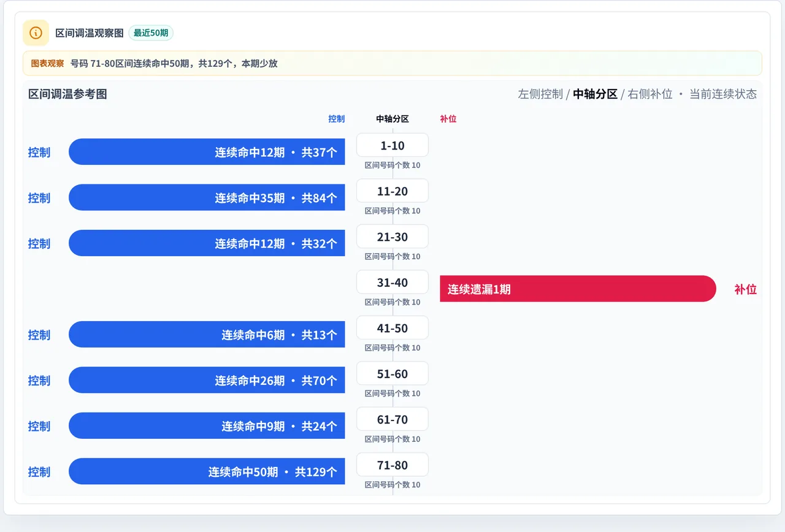This screenshot has width=785, height=532.
Task: Click the blue 控制 column header
Action: [x=337, y=119]
